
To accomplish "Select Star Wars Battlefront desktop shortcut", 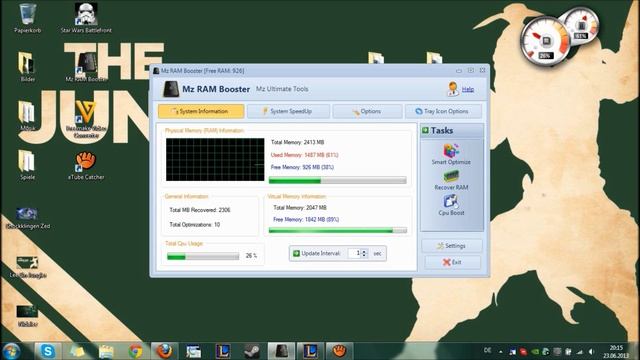I will coord(86,18).
